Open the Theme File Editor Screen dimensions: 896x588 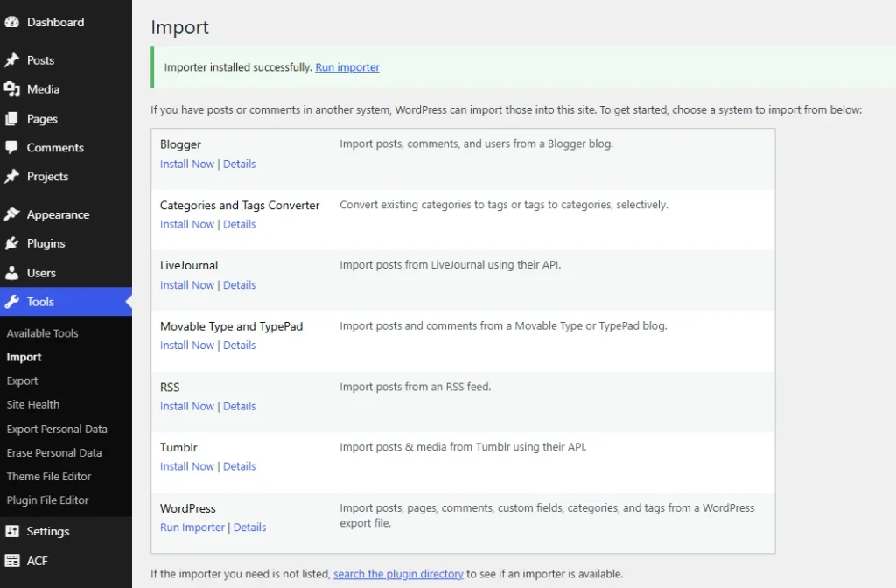[49, 477]
